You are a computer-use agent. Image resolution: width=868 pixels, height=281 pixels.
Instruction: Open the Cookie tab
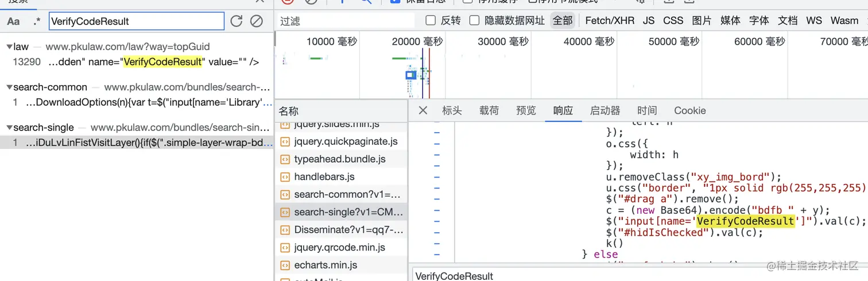coord(690,110)
